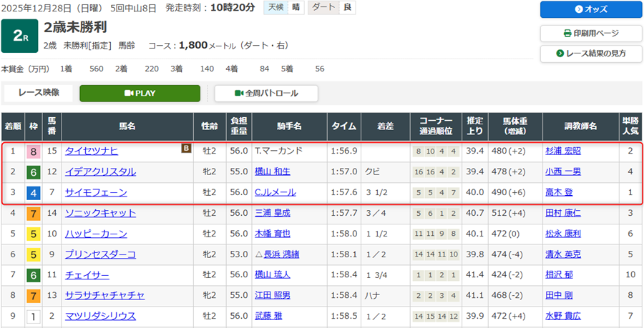Open the レース結果の見方 guide
Screen dimensions: 644x328
pyautogui.click(x=591, y=54)
